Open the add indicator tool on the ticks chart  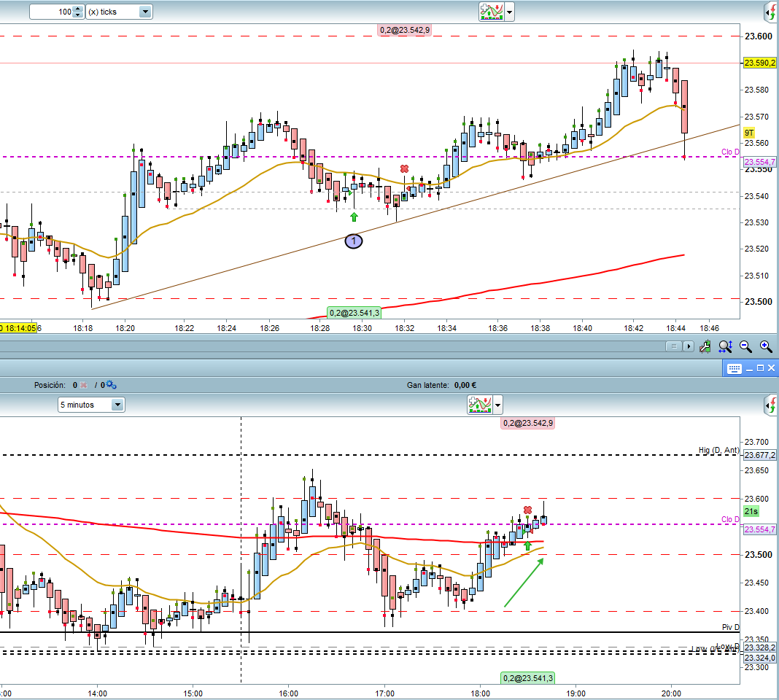[x=492, y=12]
